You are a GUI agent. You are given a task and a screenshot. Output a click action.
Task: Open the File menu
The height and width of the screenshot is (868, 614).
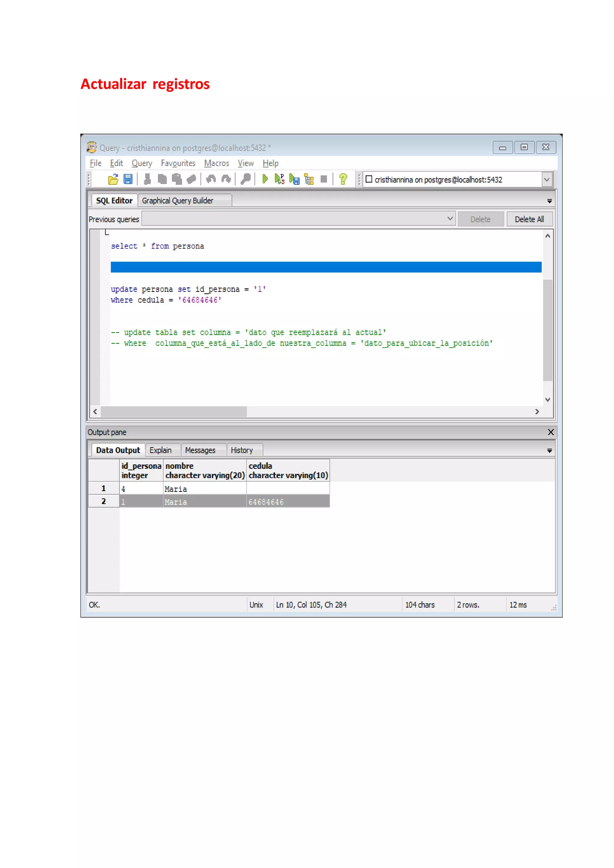[x=96, y=163]
